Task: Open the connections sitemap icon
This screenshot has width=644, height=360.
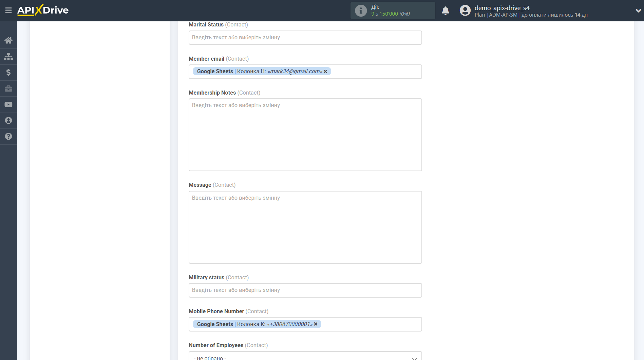Action: coord(8,56)
